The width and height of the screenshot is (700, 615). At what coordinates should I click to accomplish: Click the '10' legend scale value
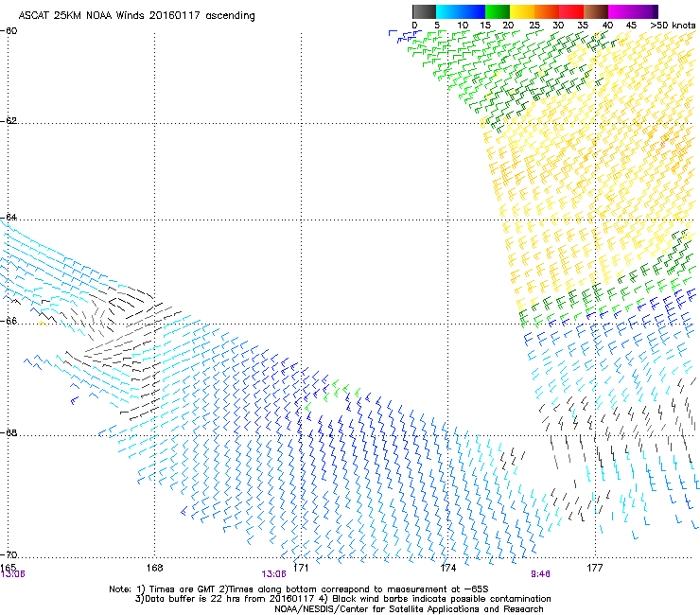click(463, 26)
